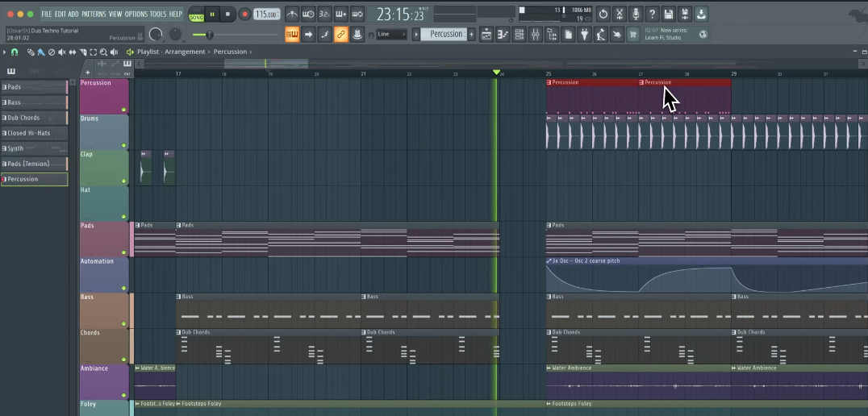Click the scissors audio editor icon

[x=620, y=14]
